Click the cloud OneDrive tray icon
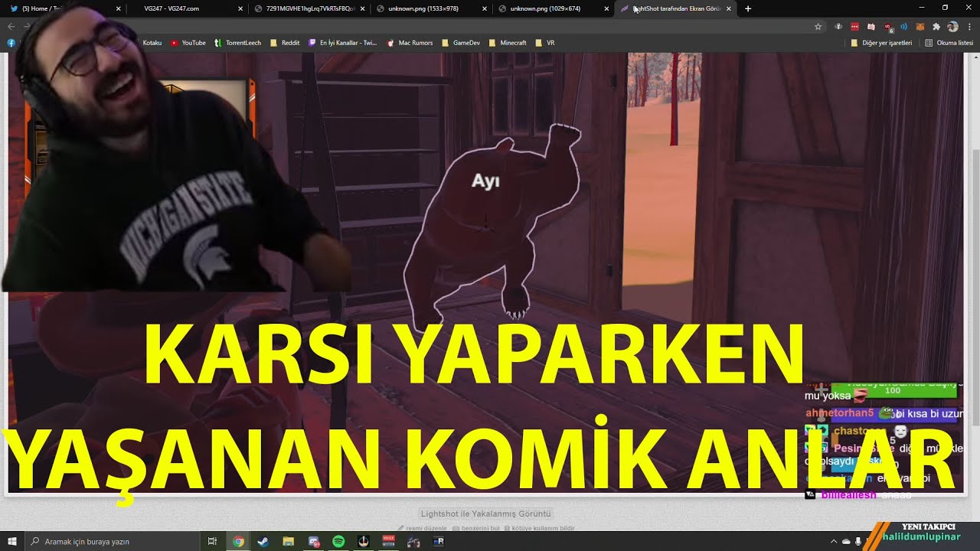Screen dimensions: 980x551 point(846,541)
